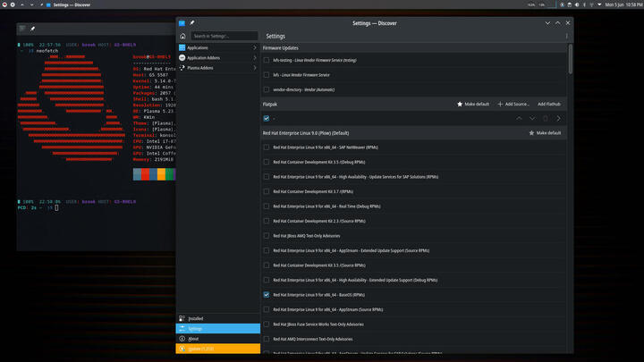Click JBoss Fuse Service Works Text-Only Advisories row

coord(414,324)
